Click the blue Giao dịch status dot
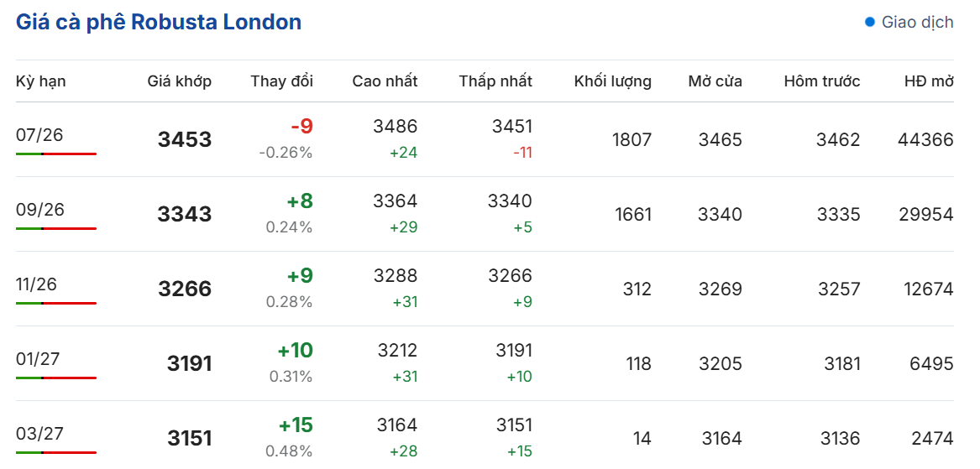Viewport: 980px width, 469px height. (x=869, y=23)
